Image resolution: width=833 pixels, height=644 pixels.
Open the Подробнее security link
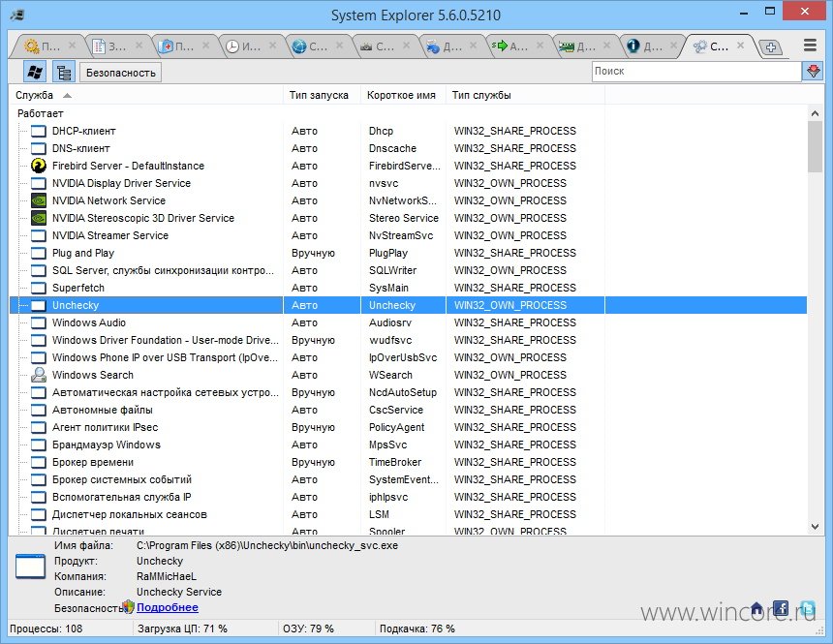click(168, 607)
